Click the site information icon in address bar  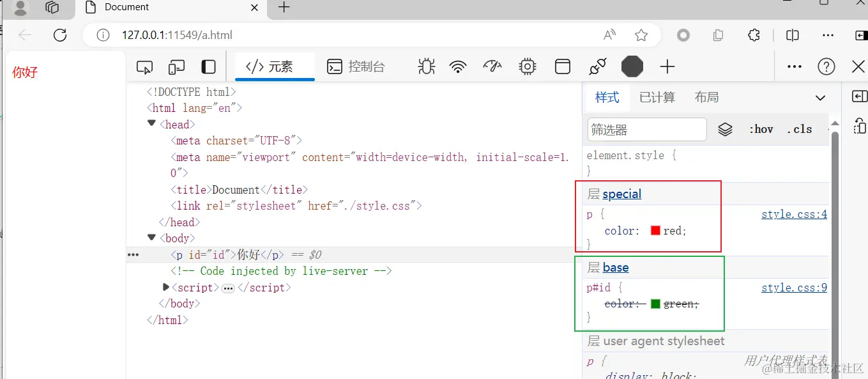pyautogui.click(x=103, y=35)
